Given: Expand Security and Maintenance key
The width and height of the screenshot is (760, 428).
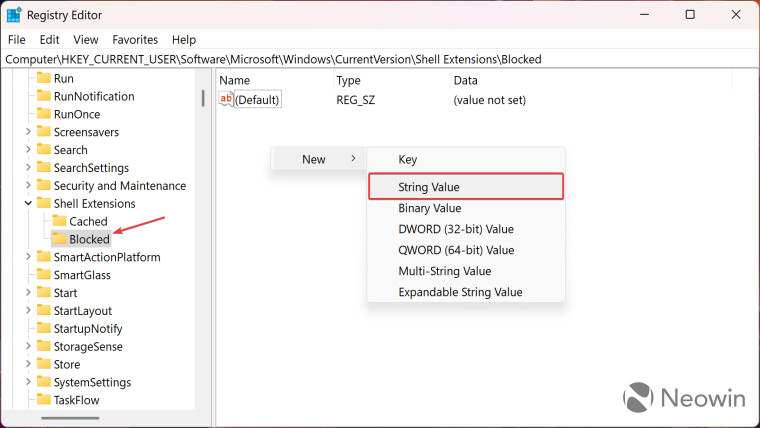Looking at the screenshot, I should (x=28, y=185).
